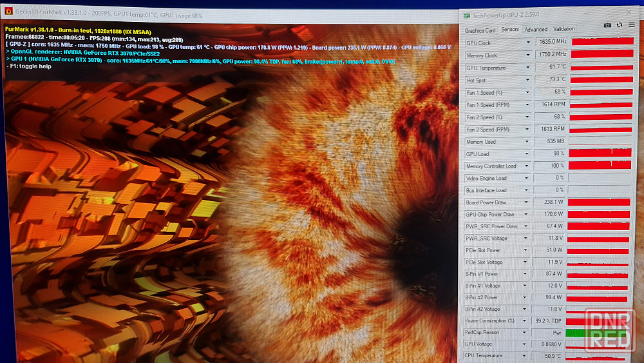Click the FurMark window title bar text
Viewport: 644px width, 363px height.
point(109,15)
